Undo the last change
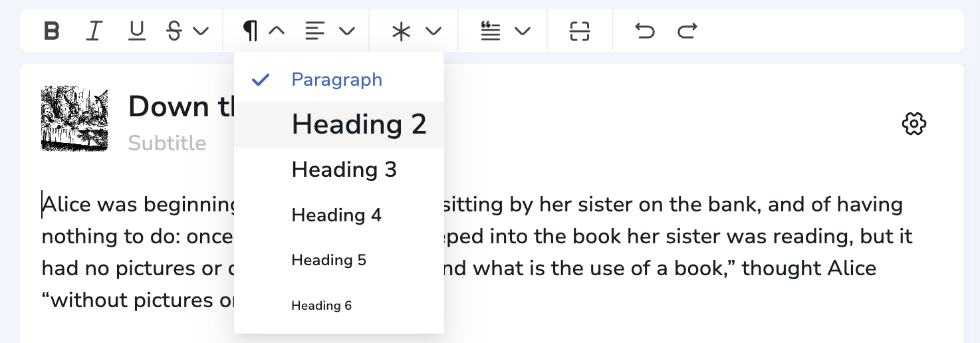 644,31
